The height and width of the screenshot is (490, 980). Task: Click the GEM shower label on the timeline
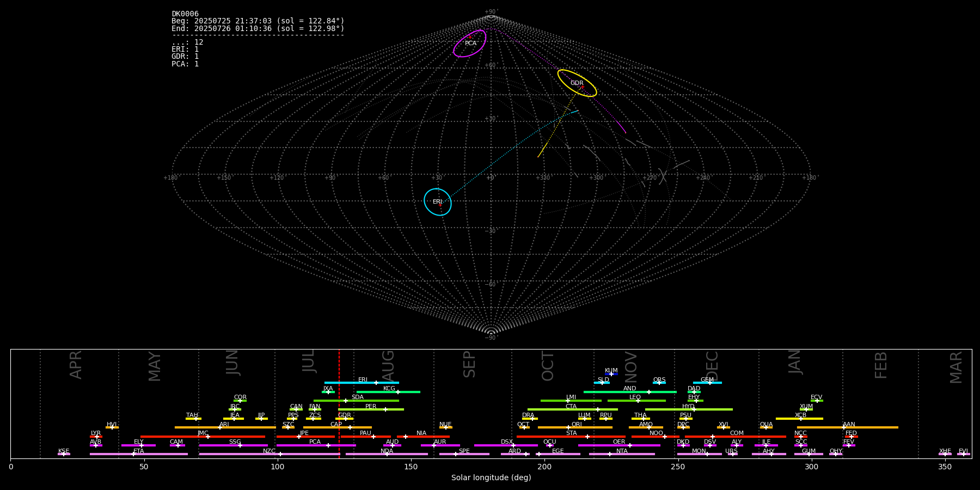click(x=707, y=380)
